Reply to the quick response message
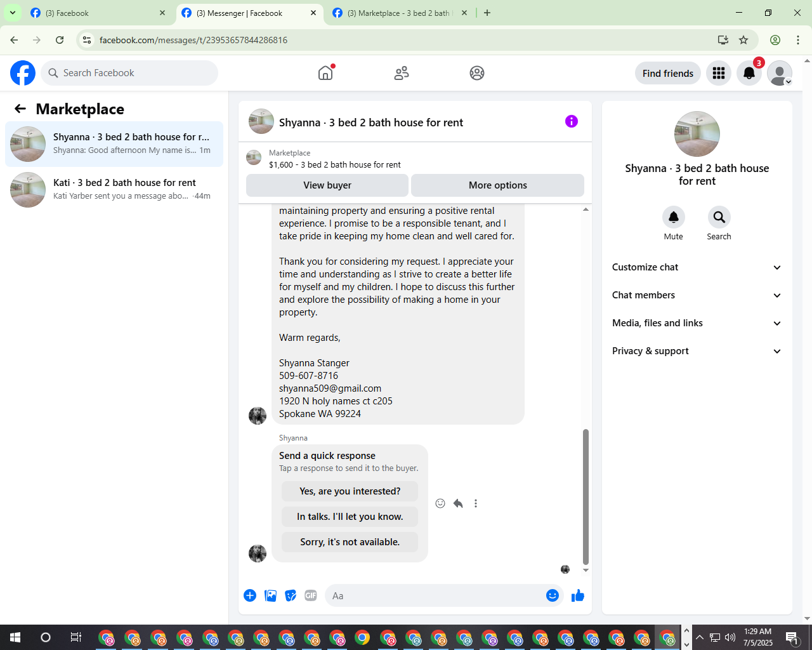Screen dimensions: 812x650 click(x=458, y=503)
